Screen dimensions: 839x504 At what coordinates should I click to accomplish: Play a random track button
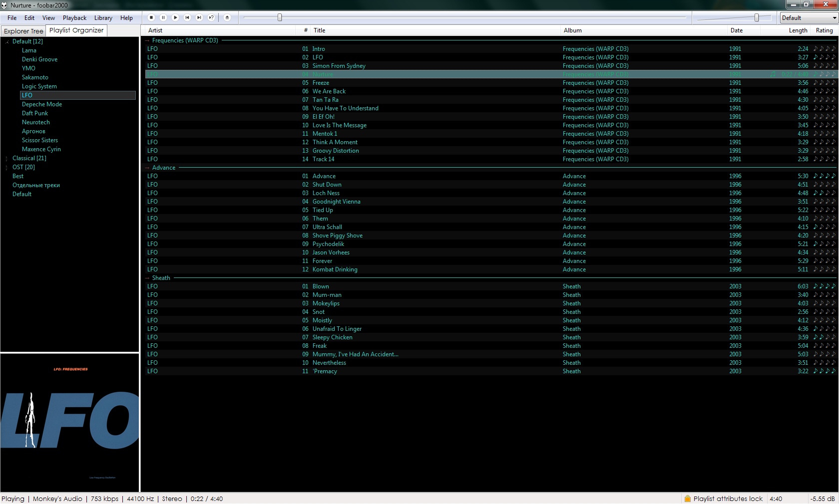(x=211, y=17)
